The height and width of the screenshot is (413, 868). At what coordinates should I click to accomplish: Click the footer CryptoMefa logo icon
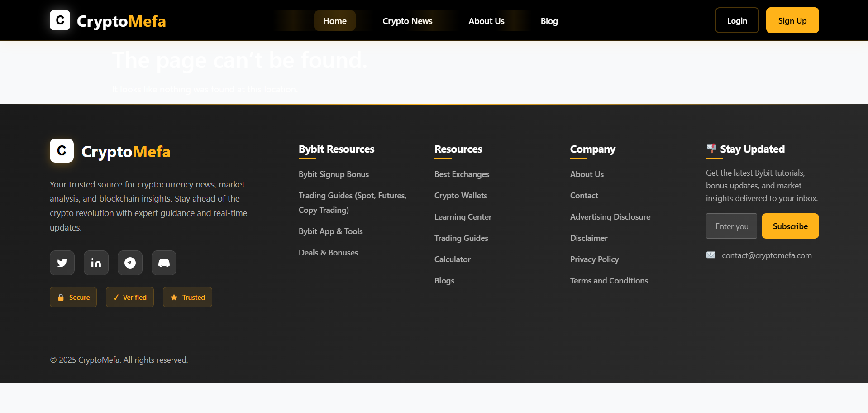click(62, 150)
